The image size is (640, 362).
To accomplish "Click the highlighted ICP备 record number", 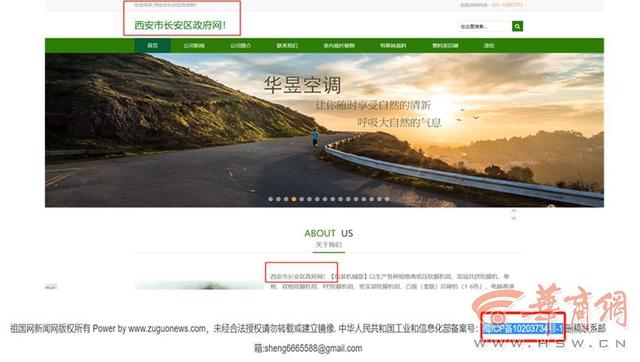I will pos(523,328).
